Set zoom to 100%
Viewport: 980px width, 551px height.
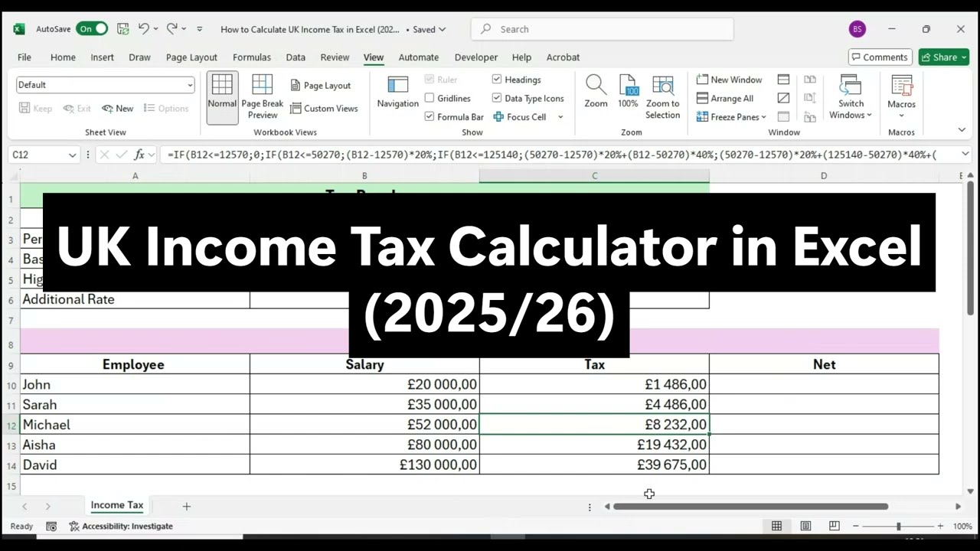pyautogui.click(x=628, y=93)
